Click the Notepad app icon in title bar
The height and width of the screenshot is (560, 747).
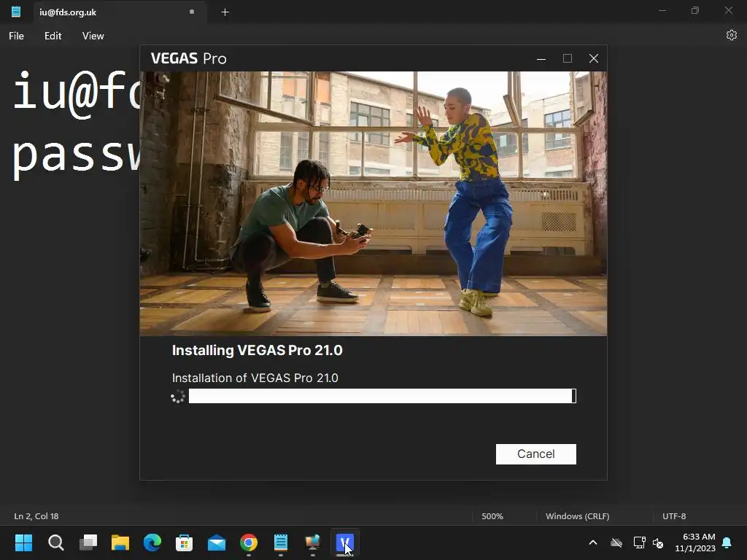pyautogui.click(x=16, y=12)
